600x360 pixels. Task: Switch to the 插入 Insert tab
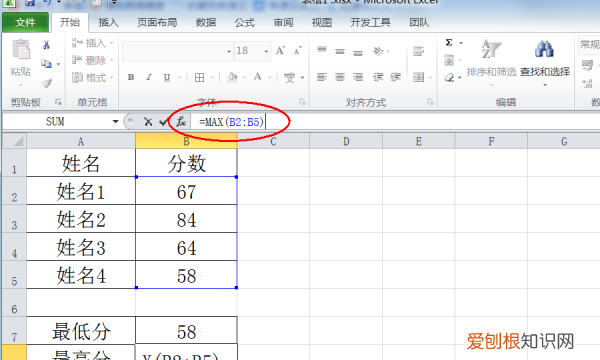108,23
